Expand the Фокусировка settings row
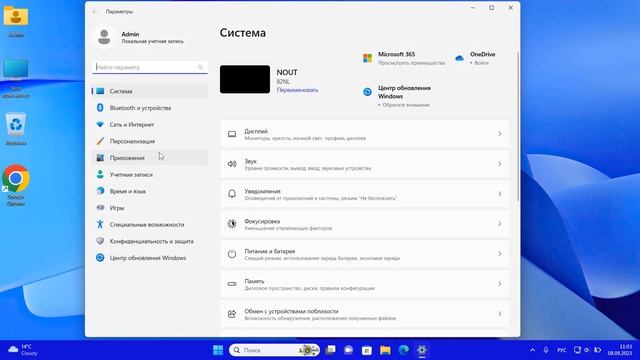The width and height of the screenshot is (640, 360). (364, 224)
